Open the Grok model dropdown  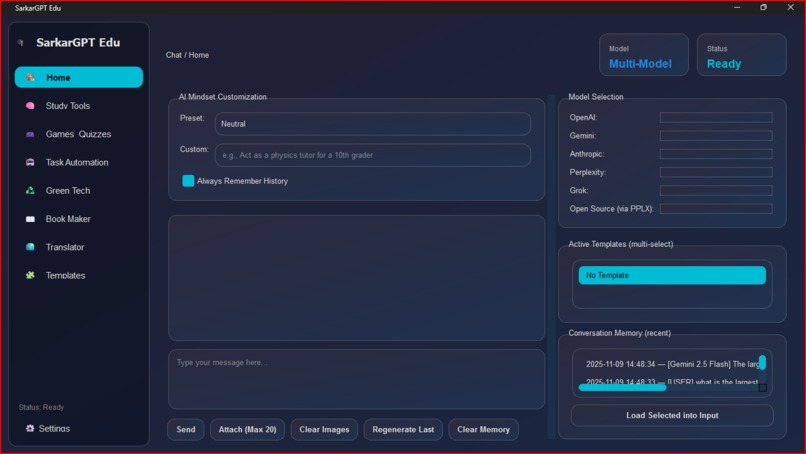point(716,190)
